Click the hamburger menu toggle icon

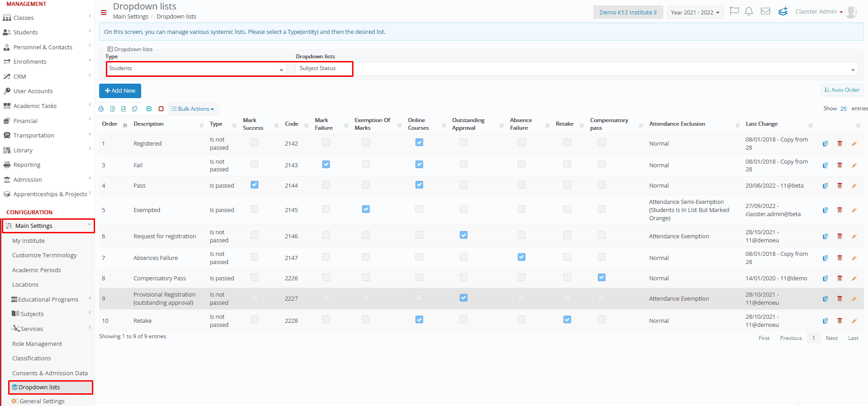(104, 13)
